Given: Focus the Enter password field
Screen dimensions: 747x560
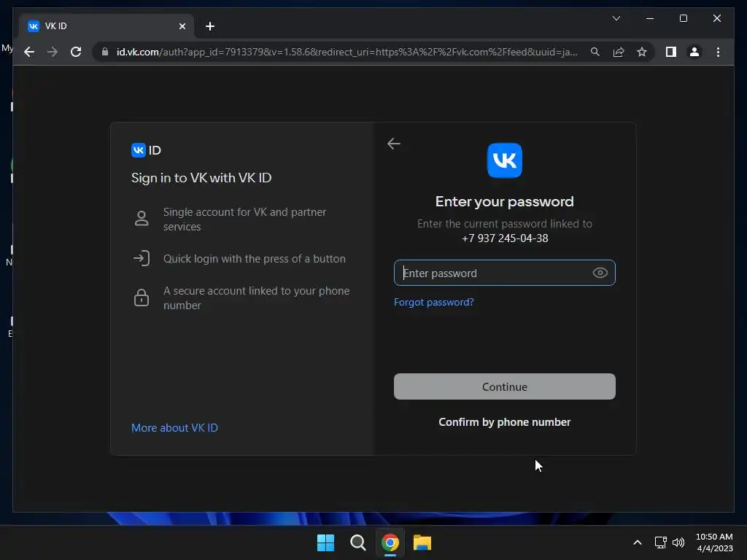Looking at the screenshot, I should point(505,273).
